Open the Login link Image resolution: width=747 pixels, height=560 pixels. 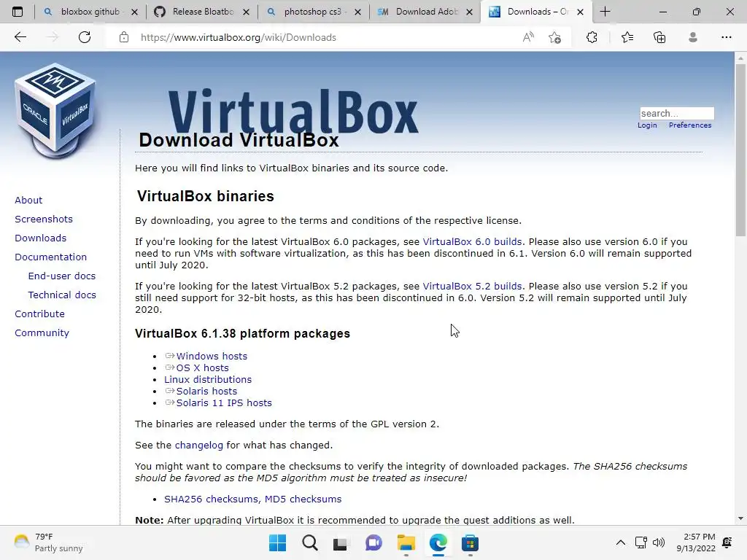(647, 125)
